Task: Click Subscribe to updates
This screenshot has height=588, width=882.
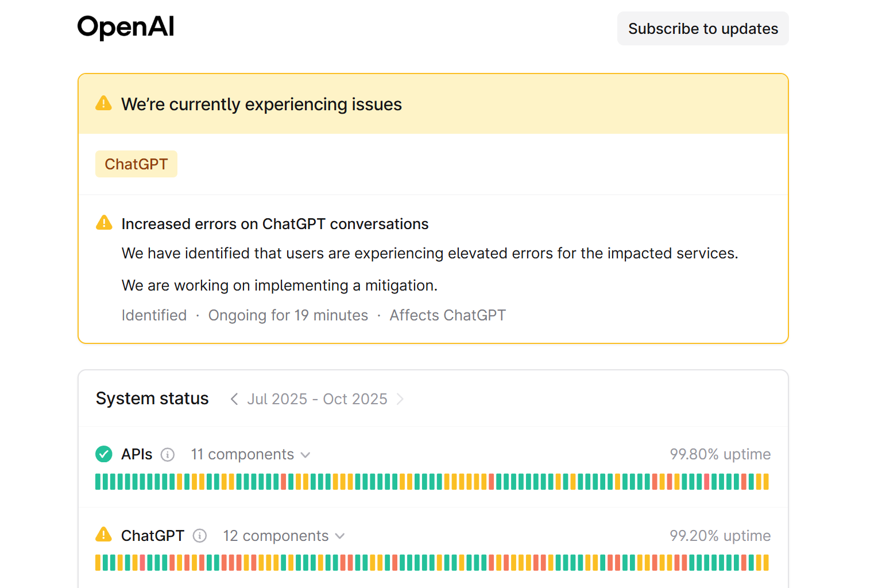Action: click(x=703, y=29)
